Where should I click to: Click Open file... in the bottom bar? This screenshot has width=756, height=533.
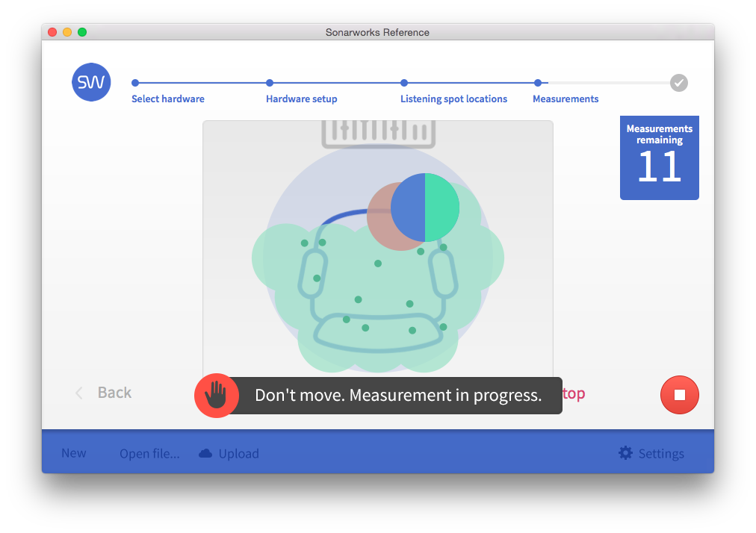tap(149, 453)
